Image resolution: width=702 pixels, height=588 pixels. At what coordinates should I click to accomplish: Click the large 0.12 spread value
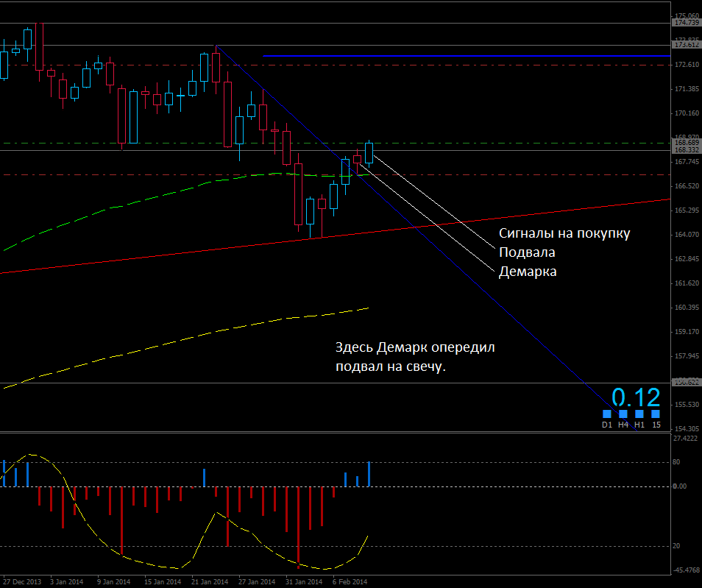[636, 397]
